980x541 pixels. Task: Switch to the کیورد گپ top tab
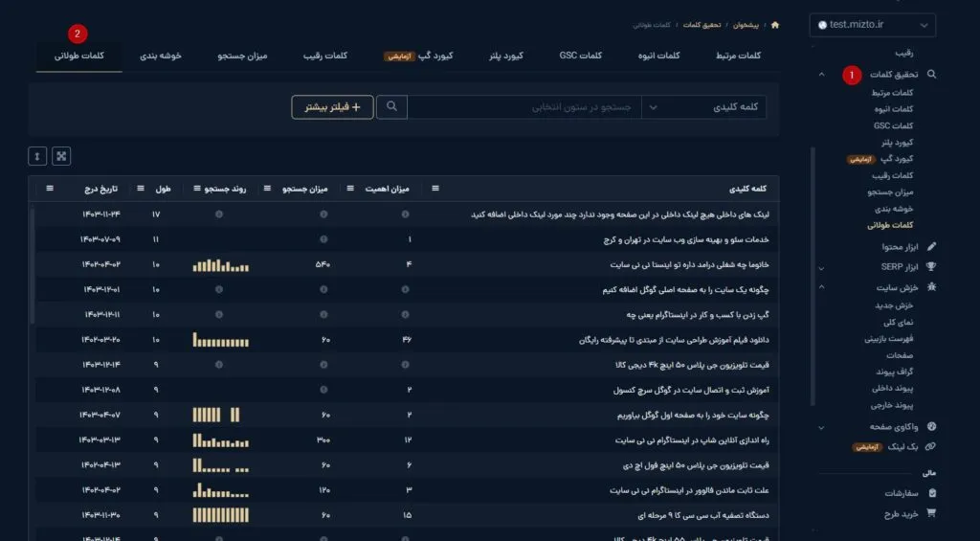click(x=417, y=56)
